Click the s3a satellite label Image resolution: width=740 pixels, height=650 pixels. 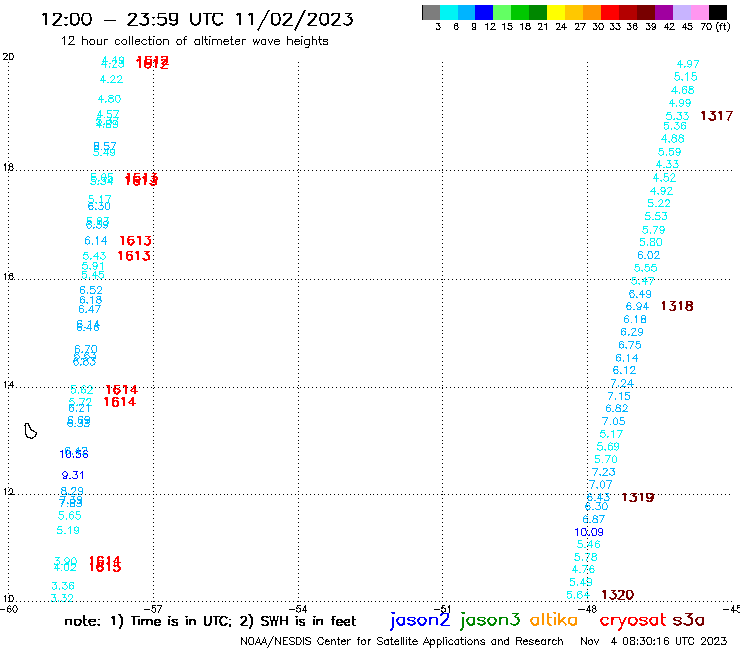[689, 620]
